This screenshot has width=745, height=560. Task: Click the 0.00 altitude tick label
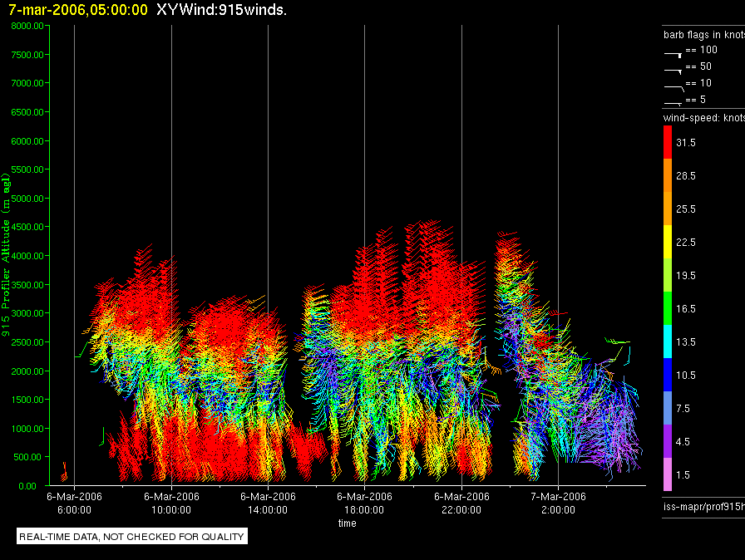(x=27, y=486)
